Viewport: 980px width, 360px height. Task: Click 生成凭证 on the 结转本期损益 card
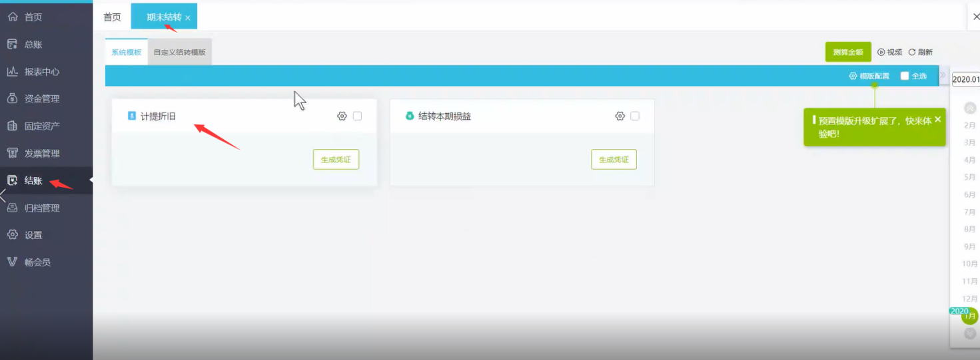(614, 160)
